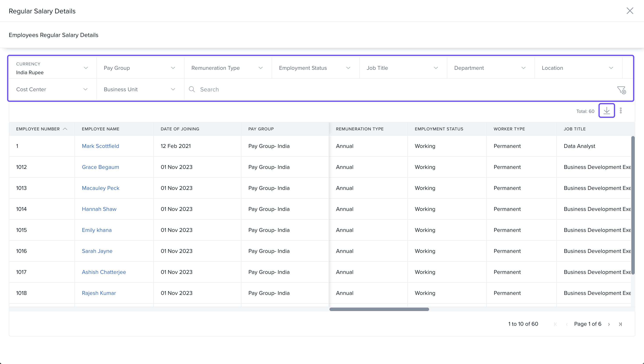Image resolution: width=644 pixels, height=364 pixels.
Task: Click the clear filters funnel icon
Action: click(621, 90)
